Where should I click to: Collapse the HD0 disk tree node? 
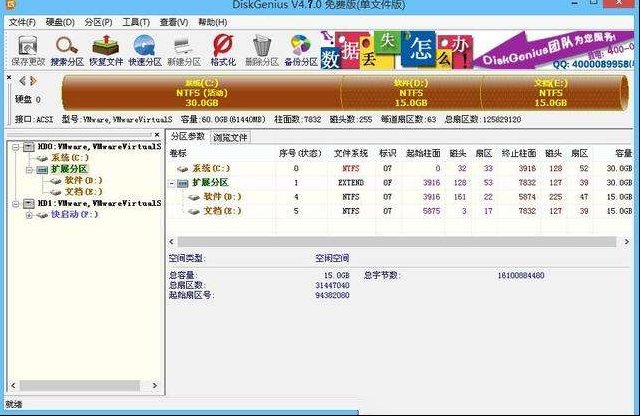click(x=16, y=147)
